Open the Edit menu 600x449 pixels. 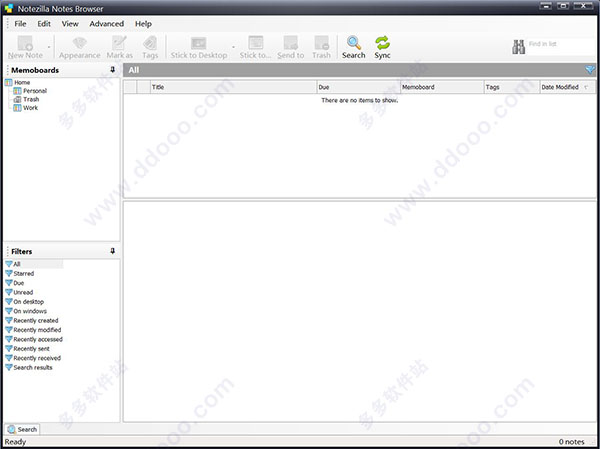(x=44, y=24)
